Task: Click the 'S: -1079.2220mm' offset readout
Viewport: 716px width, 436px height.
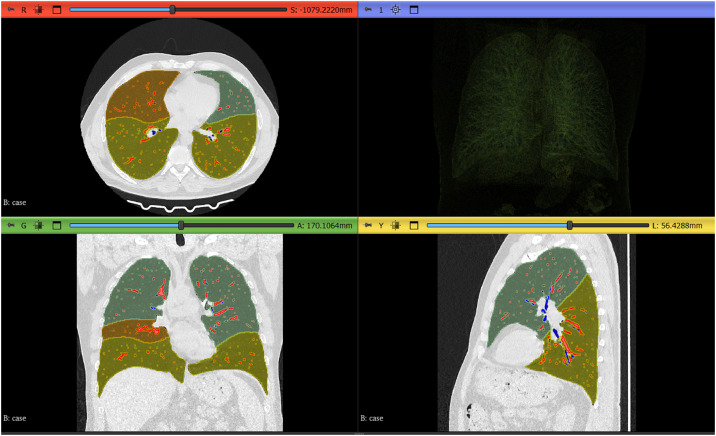Action: 321,10
